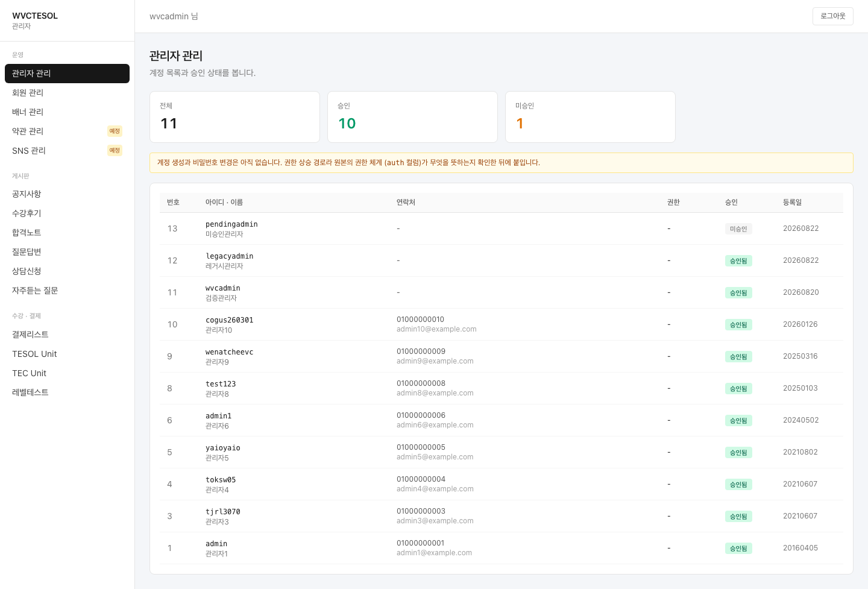Open SNS 관리 in the sidebar

click(67, 151)
